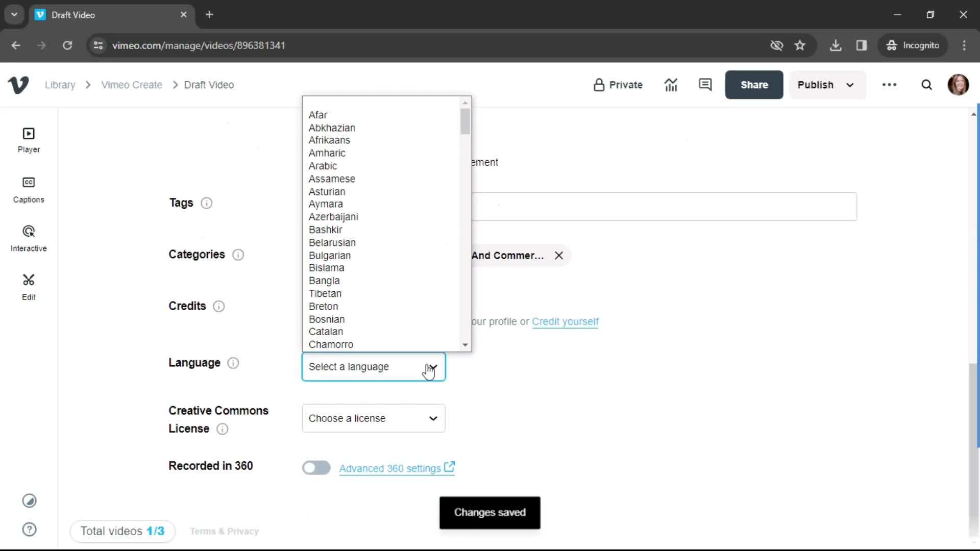Image resolution: width=980 pixels, height=551 pixels.
Task: View site information icon in address bar
Action: point(98,45)
